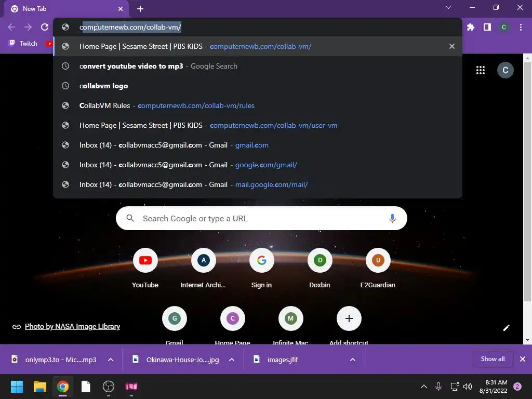532x399 pixels.
Task: Go back with the back arrow
Action: 11,27
